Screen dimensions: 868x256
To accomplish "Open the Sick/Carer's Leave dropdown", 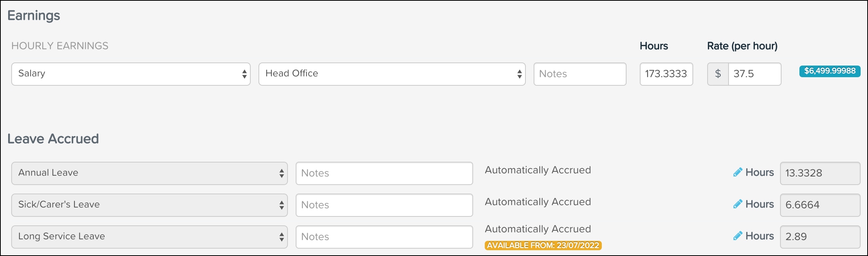I will (149, 205).
